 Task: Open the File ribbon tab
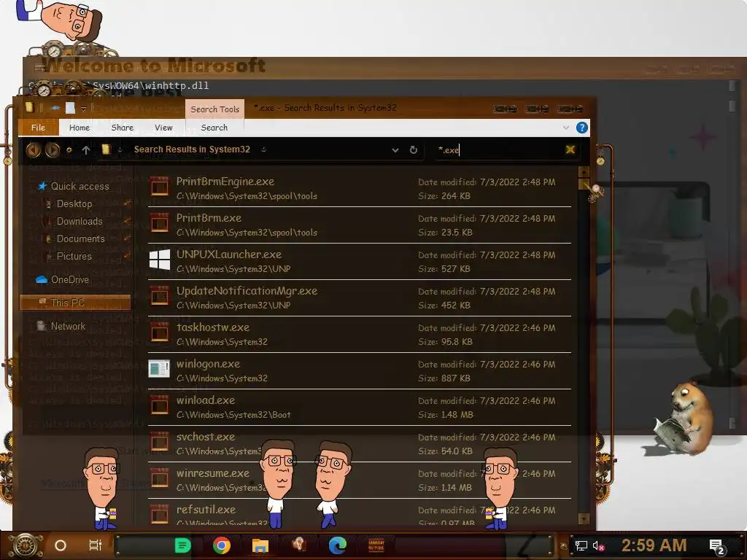pyautogui.click(x=38, y=128)
